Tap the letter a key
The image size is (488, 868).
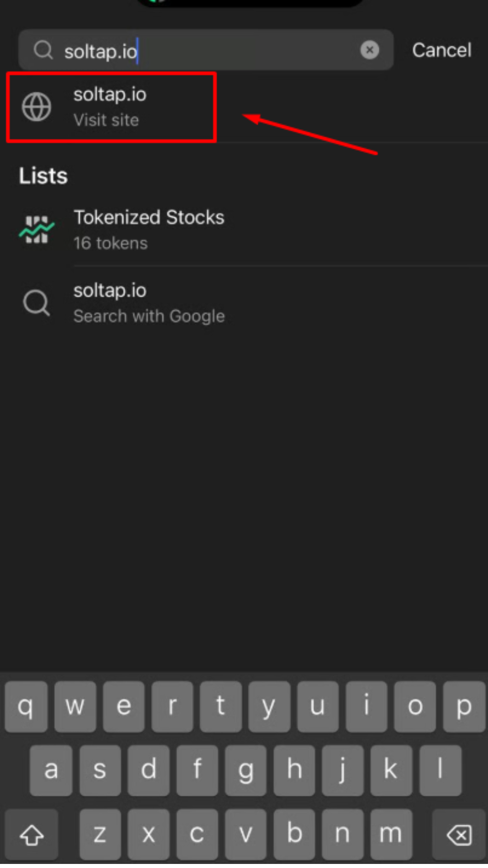pos(51,770)
